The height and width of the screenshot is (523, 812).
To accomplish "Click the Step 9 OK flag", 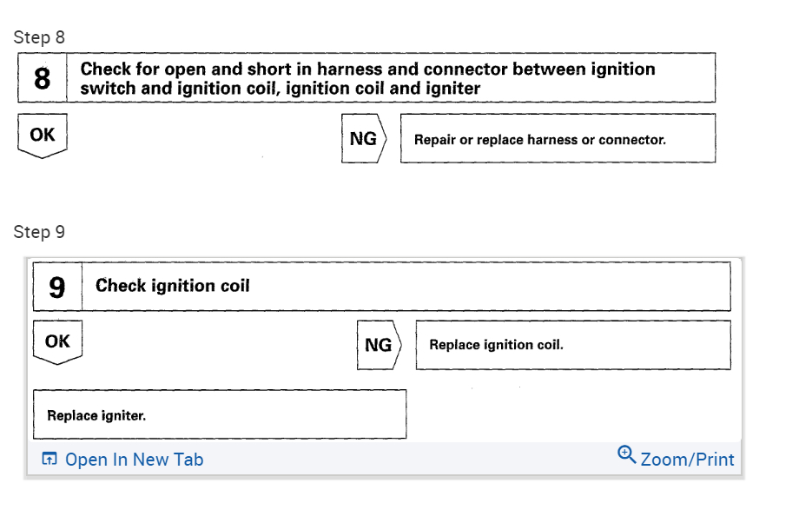I will pos(57,342).
